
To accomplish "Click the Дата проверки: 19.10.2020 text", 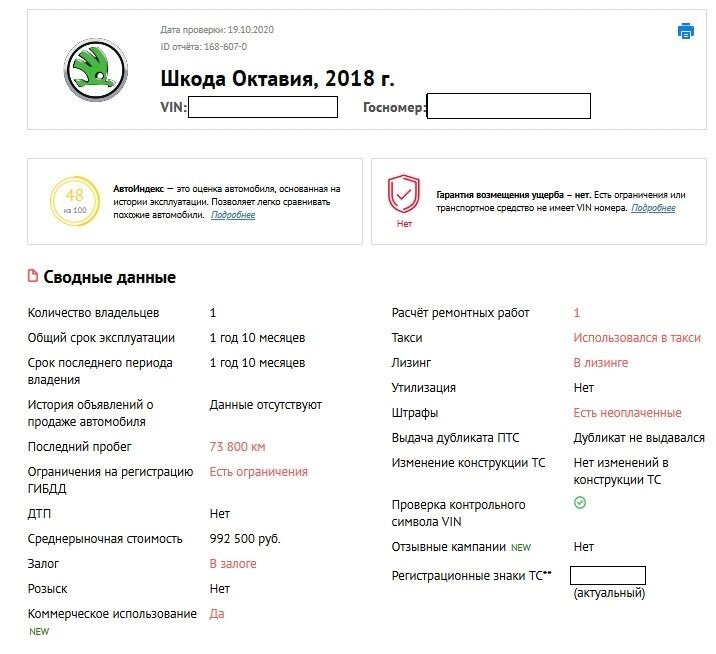I will pos(217,30).
